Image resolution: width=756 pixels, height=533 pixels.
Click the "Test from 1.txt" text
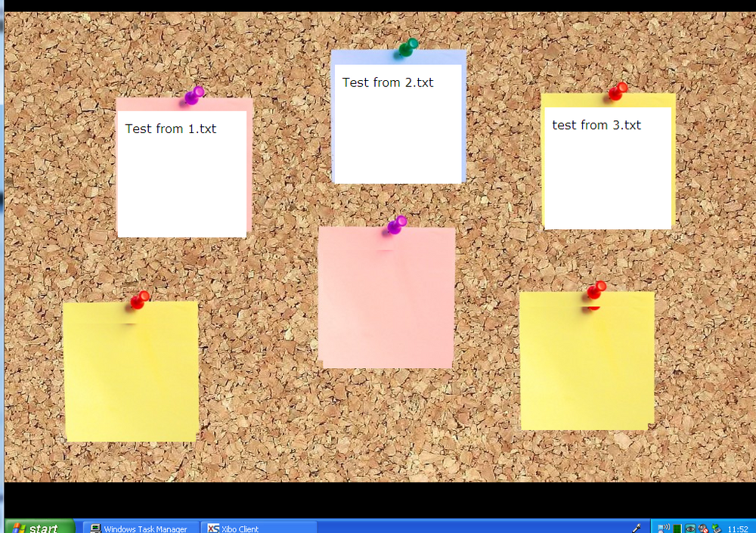[171, 129]
